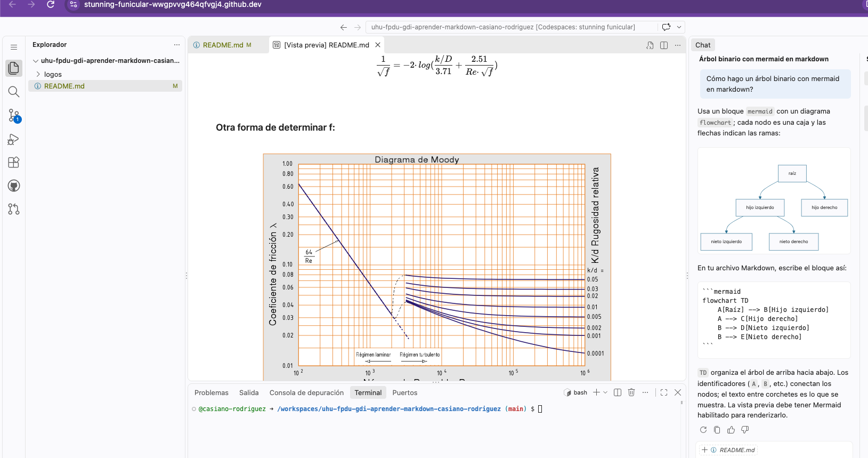868x458 pixels.
Task: Open the Puertos panel tab
Action: (405, 393)
